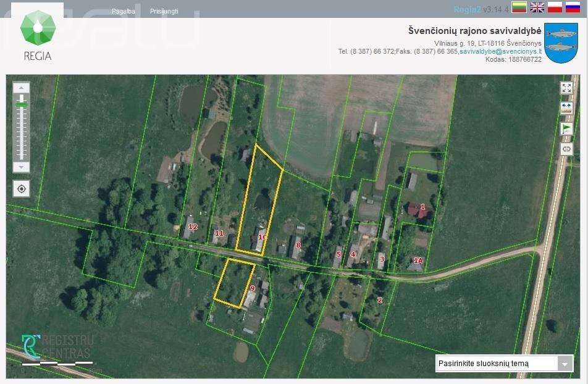
Task: Switch language to Lithuanian flag
Action: point(519,7)
